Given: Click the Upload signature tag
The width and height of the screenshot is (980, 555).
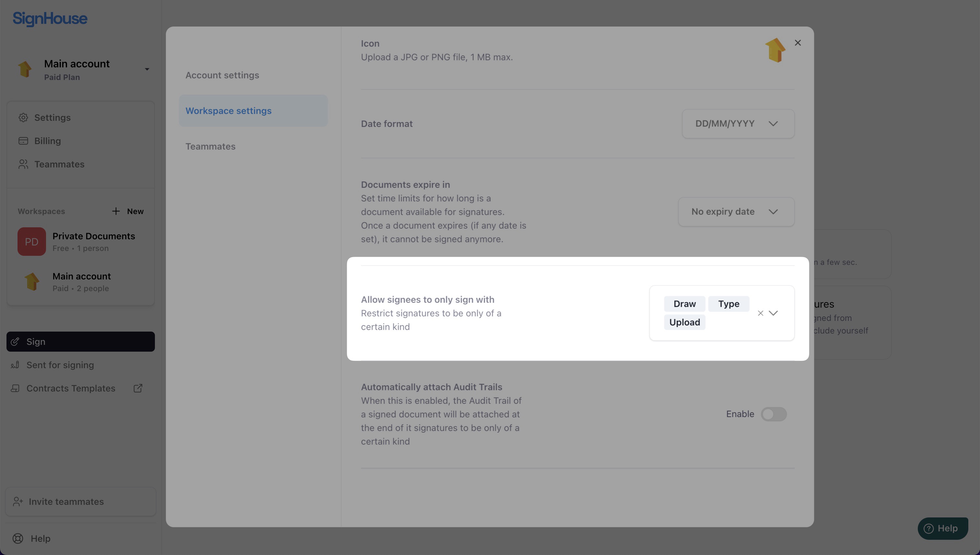Looking at the screenshot, I should click(684, 322).
